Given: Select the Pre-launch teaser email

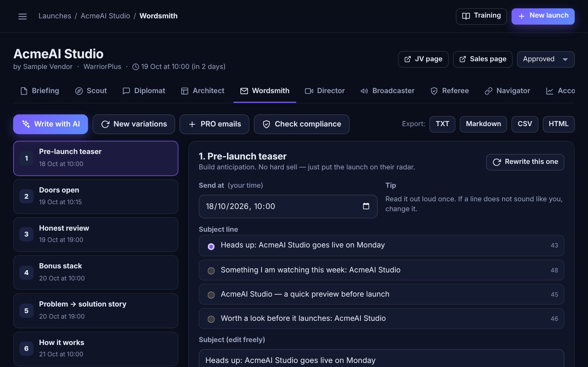Looking at the screenshot, I should pos(95,158).
